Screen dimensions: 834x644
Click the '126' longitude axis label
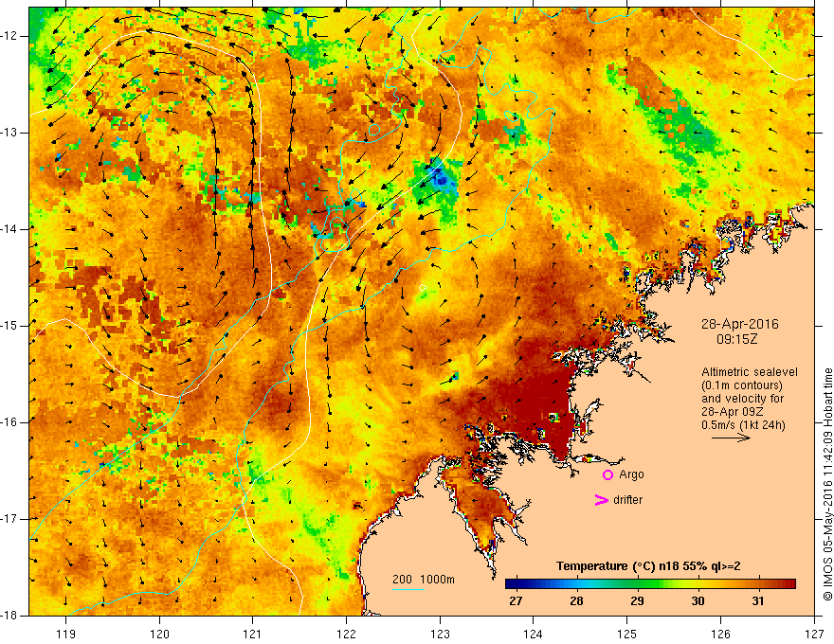click(720, 634)
